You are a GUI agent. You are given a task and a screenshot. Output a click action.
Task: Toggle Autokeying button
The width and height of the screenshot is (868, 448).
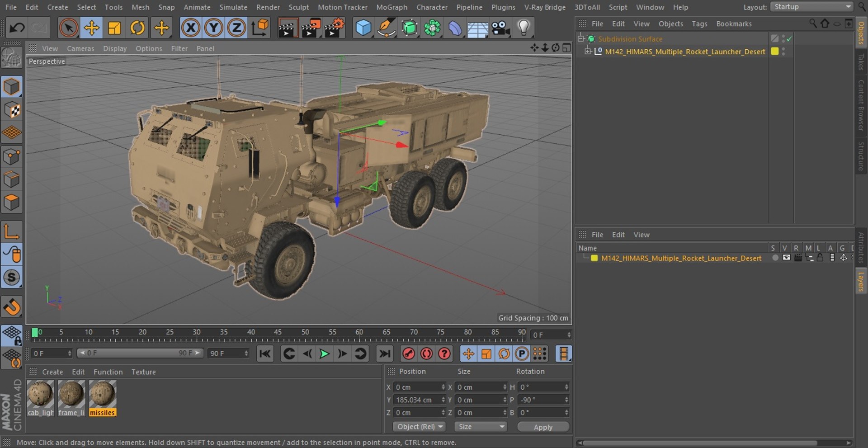tap(426, 354)
